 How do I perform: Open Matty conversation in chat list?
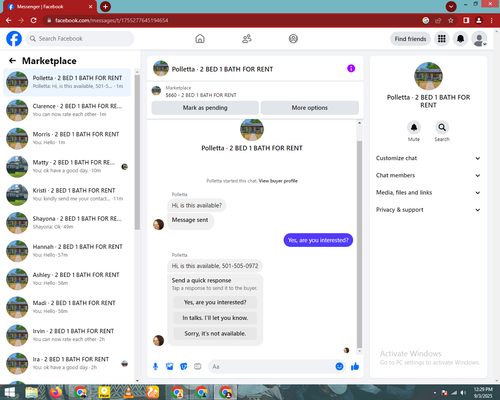[x=67, y=166]
